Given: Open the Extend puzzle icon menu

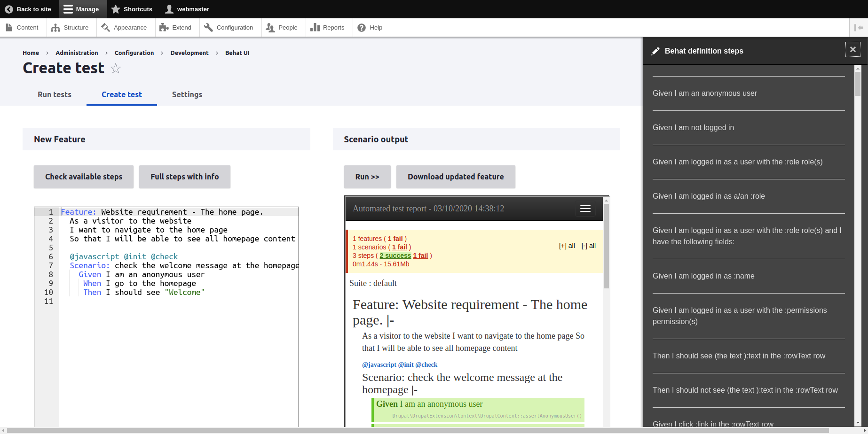Looking at the screenshot, I should [x=164, y=28].
